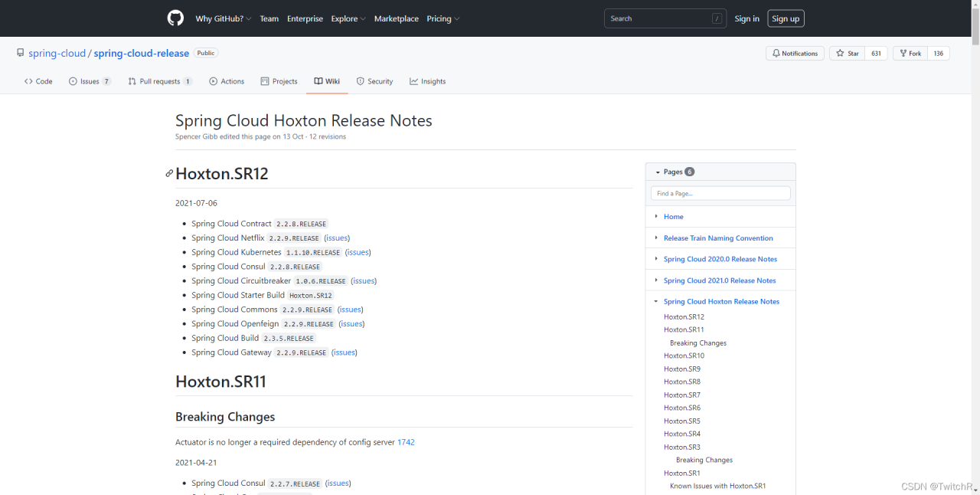Select the Projects tab
This screenshot has height=495, width=980.
(x=279, y=81)
